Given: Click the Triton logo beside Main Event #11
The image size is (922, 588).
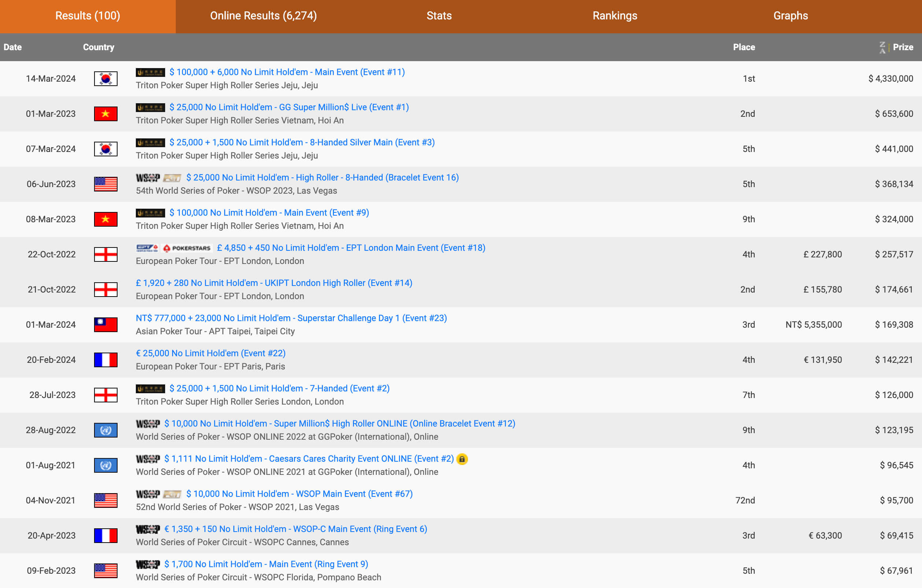Looking at the screenshot, I should coord(150,72).
